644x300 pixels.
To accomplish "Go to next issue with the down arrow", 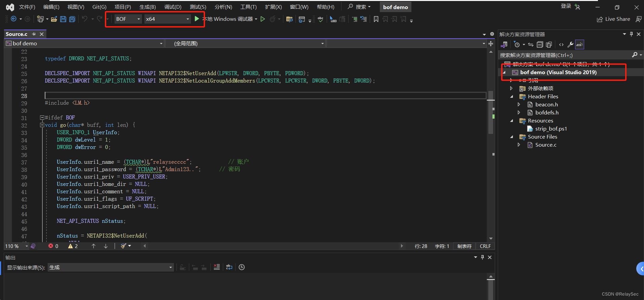I will pyautogui.click(x=106, y=246).
